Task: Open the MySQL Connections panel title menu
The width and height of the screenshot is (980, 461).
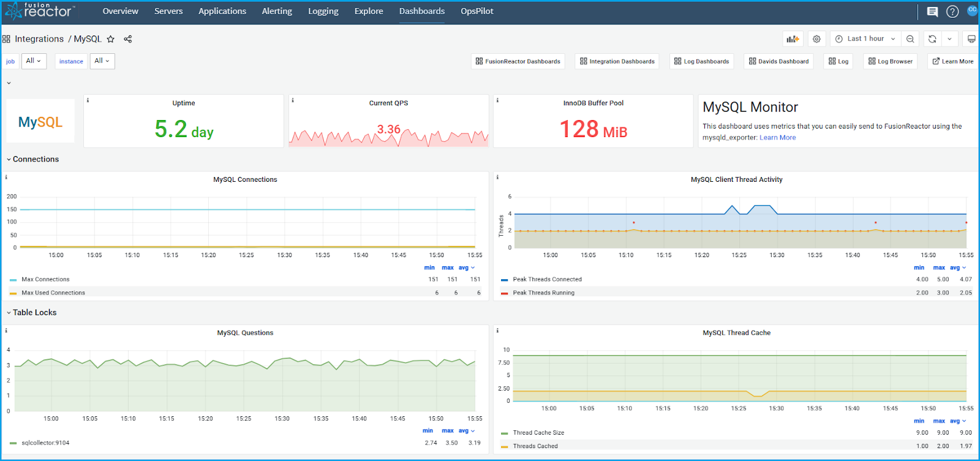Action: [x=245, y=179]
